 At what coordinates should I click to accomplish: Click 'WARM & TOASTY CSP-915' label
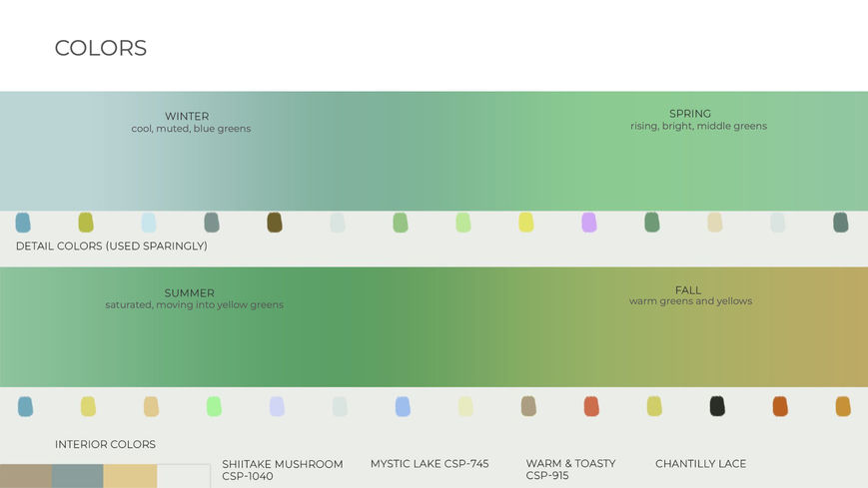point(570,469)
